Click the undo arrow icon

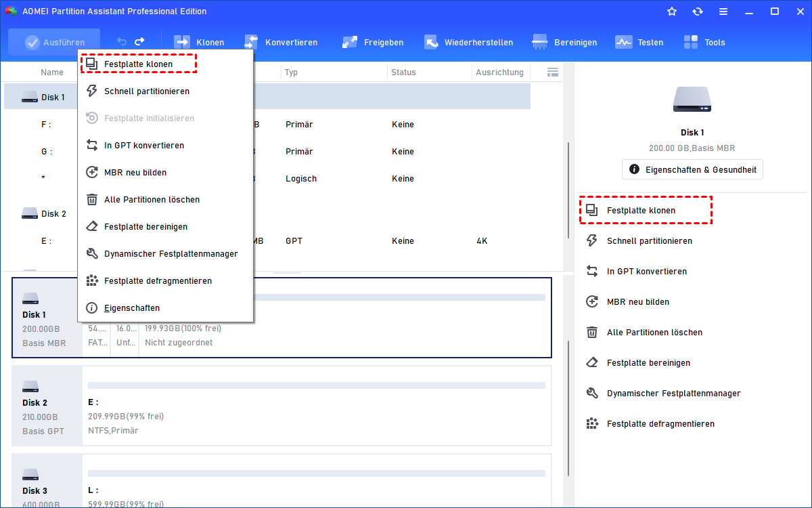point(122,42)
